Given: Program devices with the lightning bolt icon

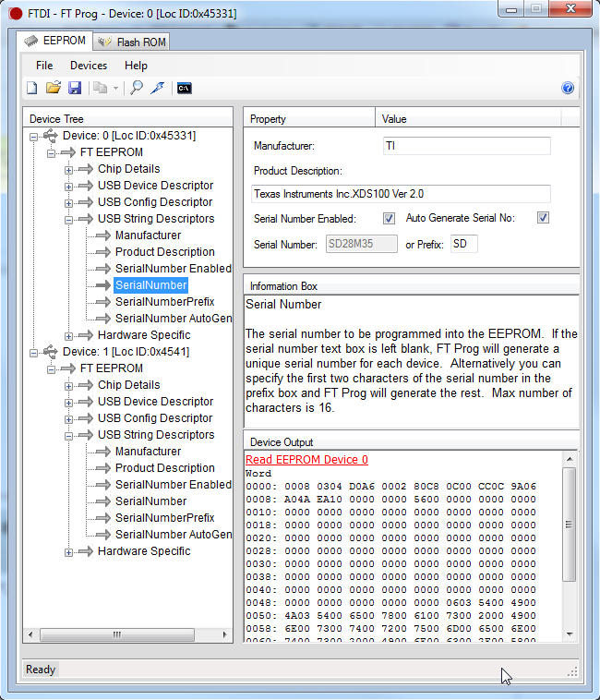Looking at the screenshot, I should click(x=158, y=88).
